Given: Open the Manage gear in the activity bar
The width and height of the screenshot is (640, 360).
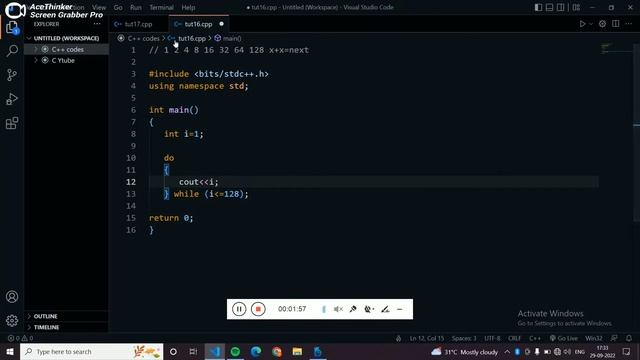Looking at the screenshot, I should click(x=12, y=321).
